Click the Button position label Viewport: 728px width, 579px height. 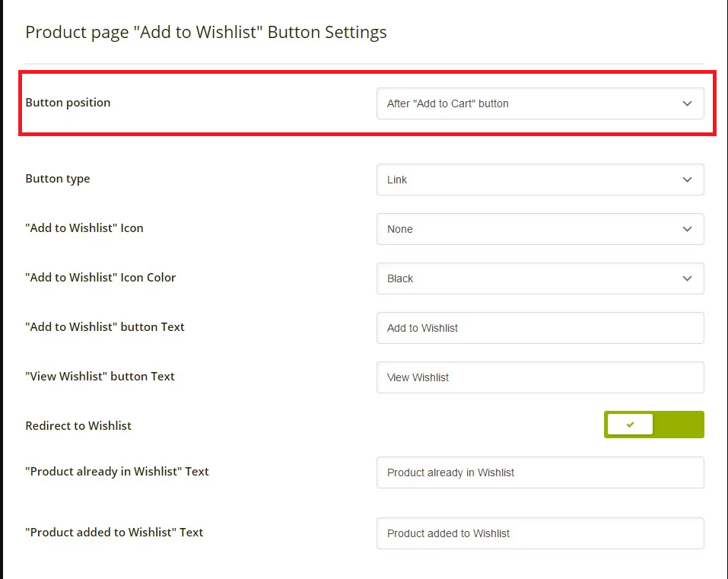click(68, 103)
